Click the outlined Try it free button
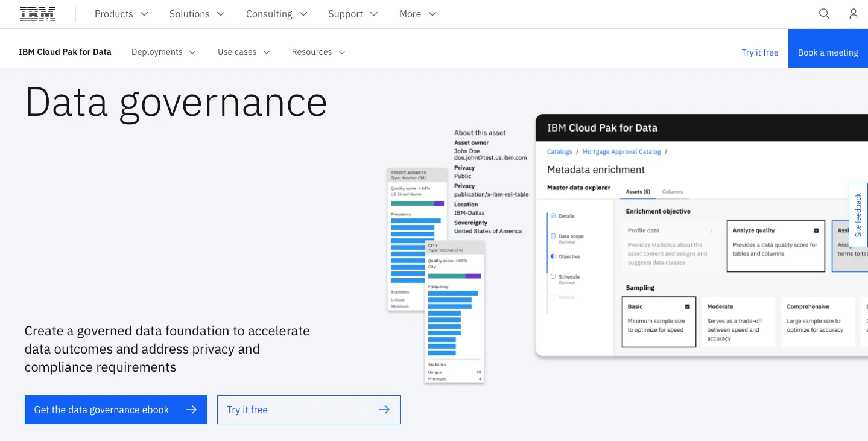The width and height of the screenshot is (868, 441). (x=309, y=410)
